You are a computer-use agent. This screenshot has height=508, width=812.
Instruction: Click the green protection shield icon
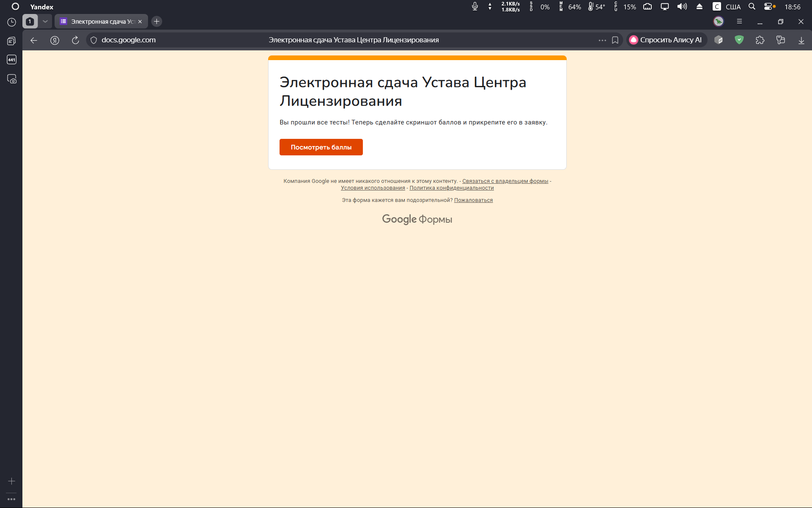(739, 40)
